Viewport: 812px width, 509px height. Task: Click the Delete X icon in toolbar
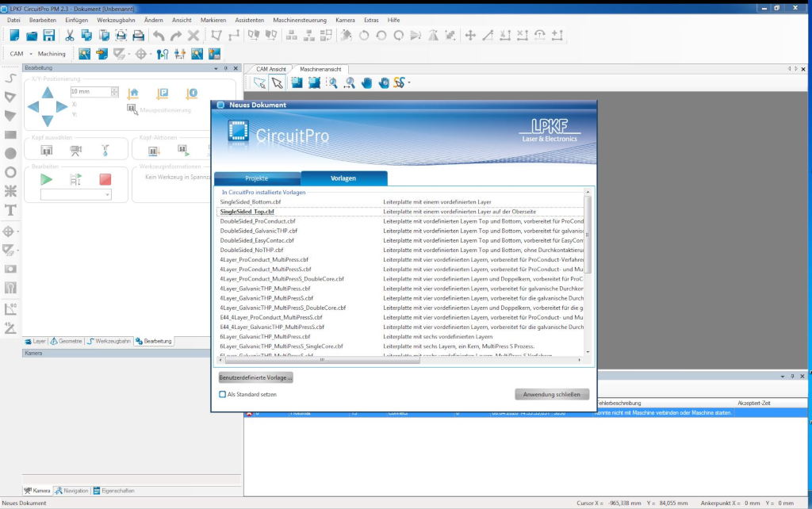193,35
